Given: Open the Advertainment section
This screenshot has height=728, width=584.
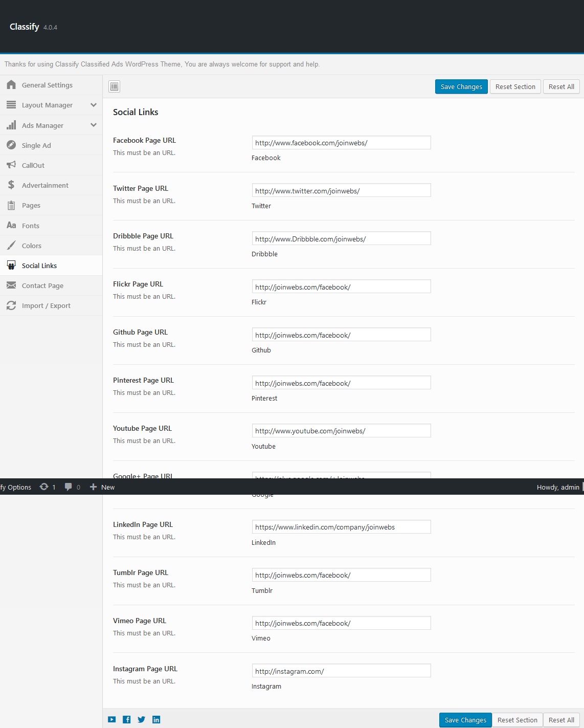Looking at the screenshot, I should point(51,185).
